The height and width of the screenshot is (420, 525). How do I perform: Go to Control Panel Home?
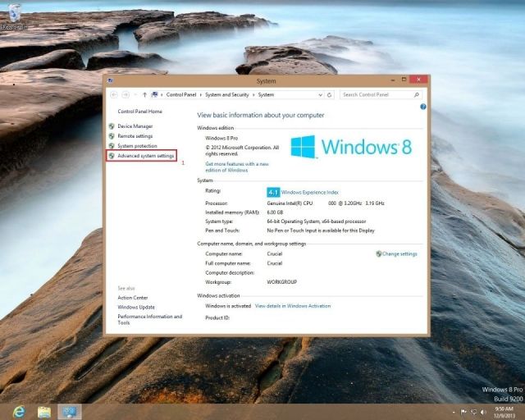coord(139,111)
